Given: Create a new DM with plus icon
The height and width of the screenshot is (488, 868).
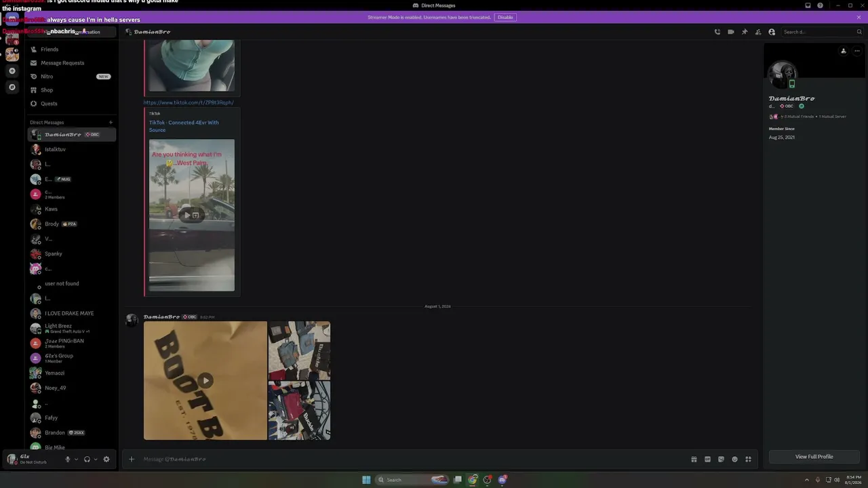Looking at the screenshot, I should pos(111,123).
